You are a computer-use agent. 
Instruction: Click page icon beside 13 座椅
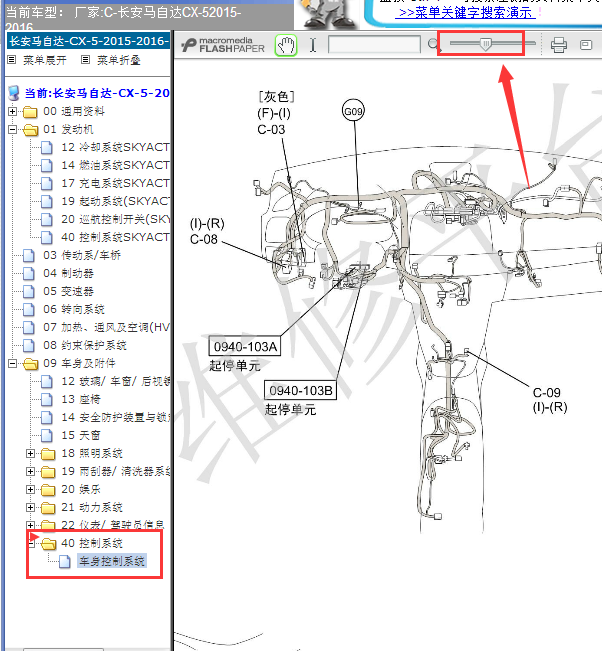pyautogui.click(x=48, y=399)
